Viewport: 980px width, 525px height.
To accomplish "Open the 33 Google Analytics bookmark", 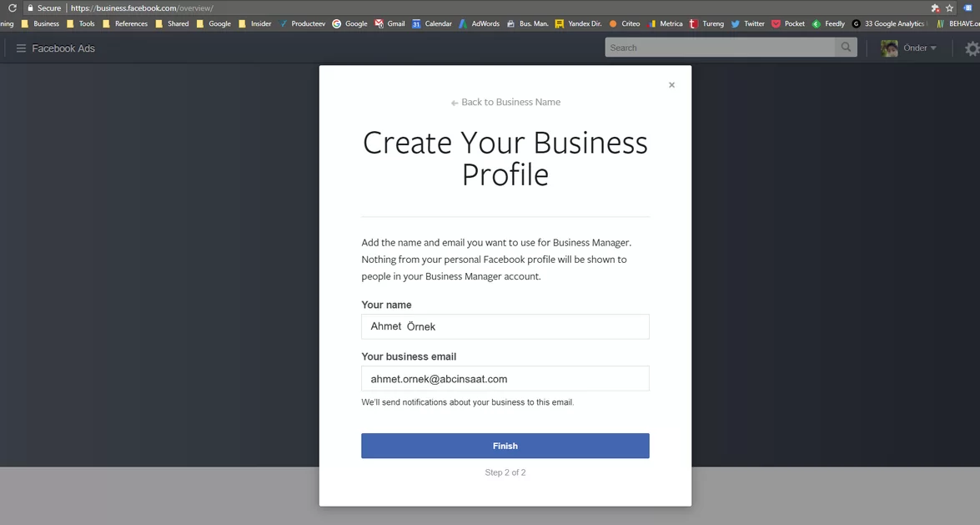I will click(889, 23).
